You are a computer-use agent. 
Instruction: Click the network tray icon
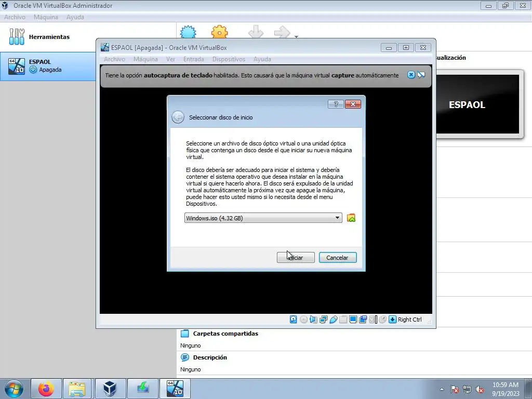467,389
